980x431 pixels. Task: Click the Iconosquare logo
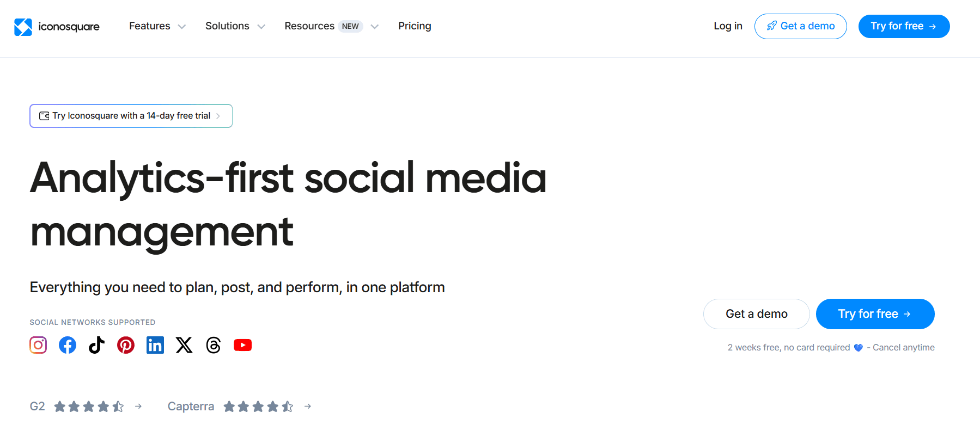57,27
